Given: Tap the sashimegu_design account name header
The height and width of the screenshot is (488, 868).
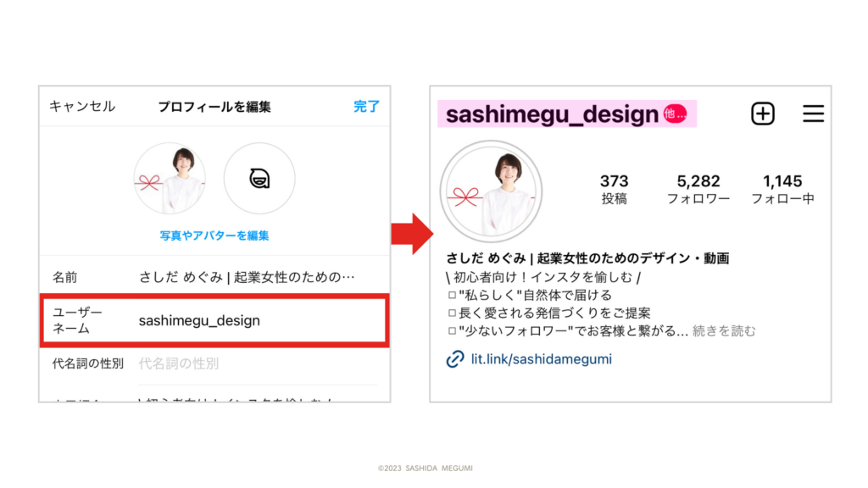Looking at the screenshot, I should [552, 114].
